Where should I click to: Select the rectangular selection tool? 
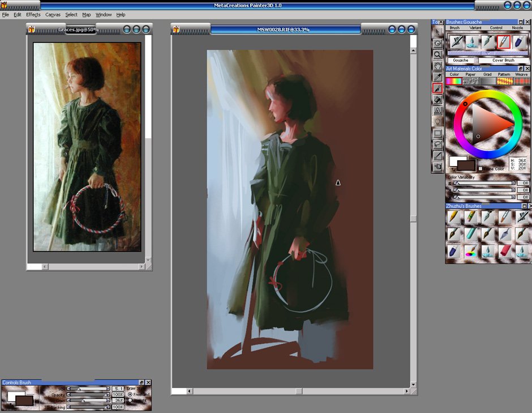click(437, 133)
